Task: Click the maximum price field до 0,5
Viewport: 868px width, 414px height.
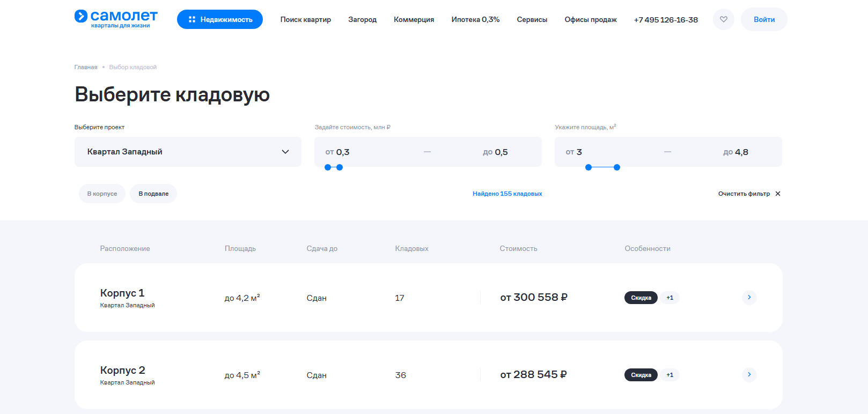Action: tap(495, 152)
